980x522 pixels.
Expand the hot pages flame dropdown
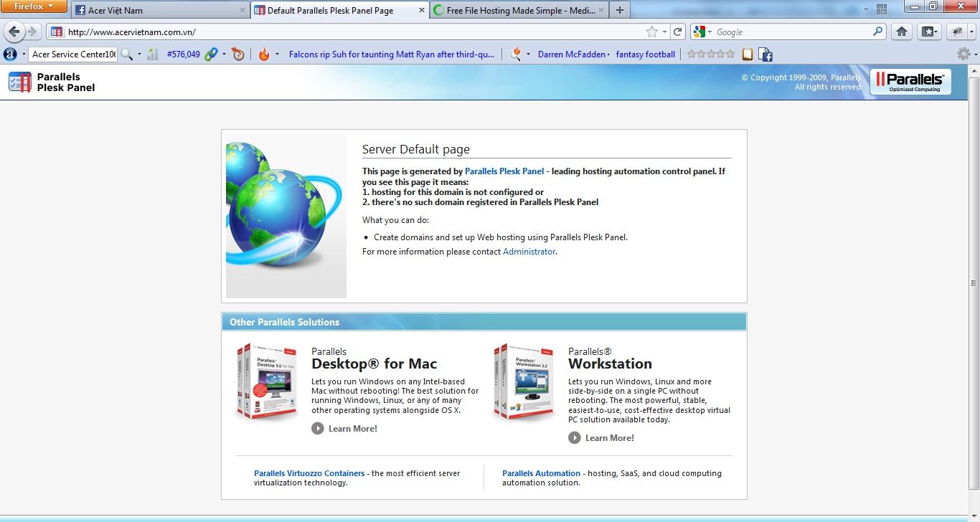[x=277, y=54]
